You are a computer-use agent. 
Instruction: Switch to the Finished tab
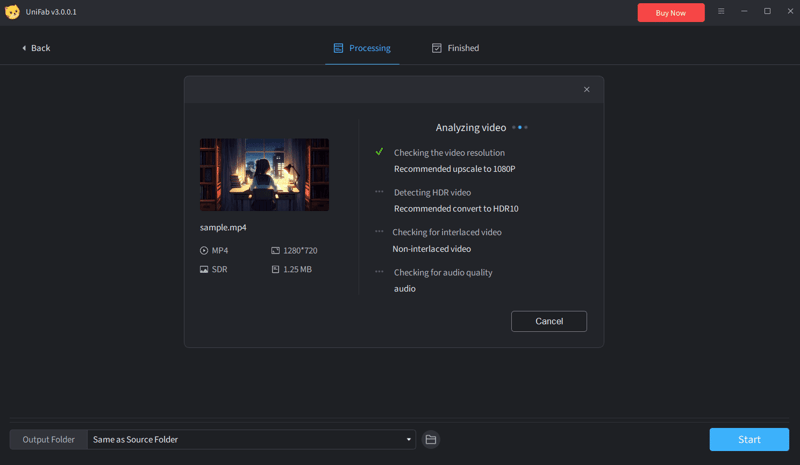click(x=455, y=48)
